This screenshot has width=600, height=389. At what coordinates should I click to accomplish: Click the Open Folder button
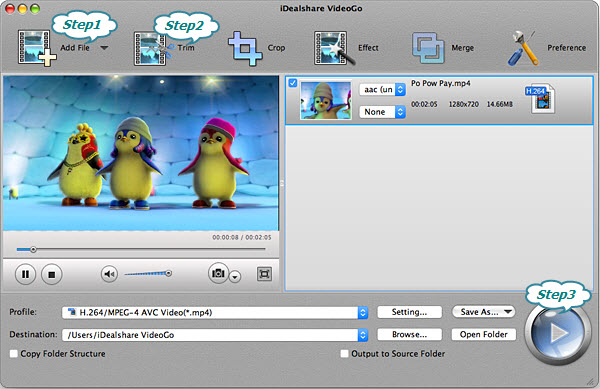pos(484,334)
